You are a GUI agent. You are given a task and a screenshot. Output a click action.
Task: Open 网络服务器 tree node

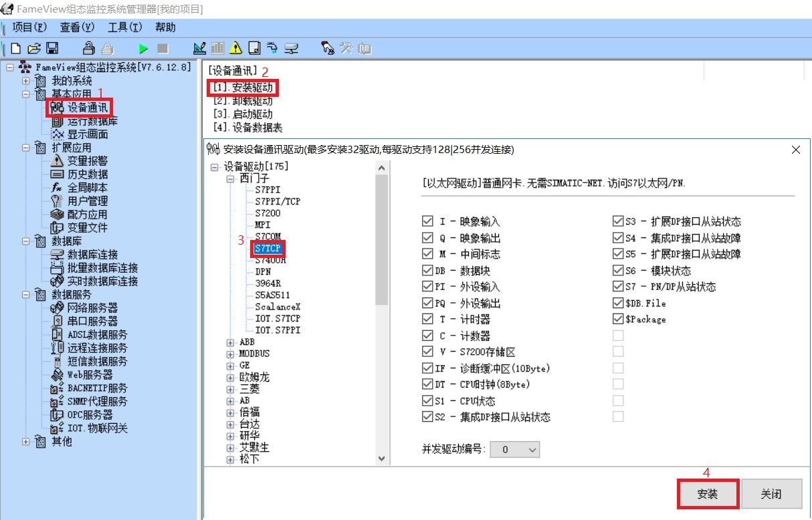[x=92, y=308]
